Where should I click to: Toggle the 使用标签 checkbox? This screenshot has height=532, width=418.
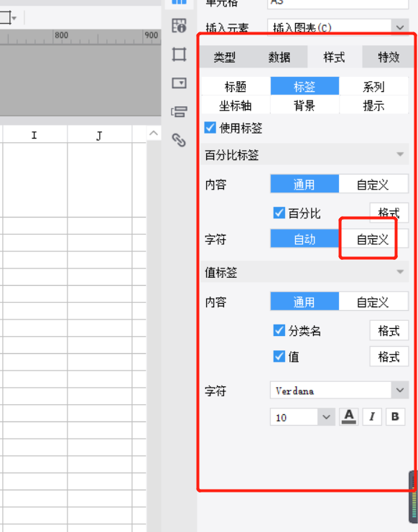click(x=210, y=128)
